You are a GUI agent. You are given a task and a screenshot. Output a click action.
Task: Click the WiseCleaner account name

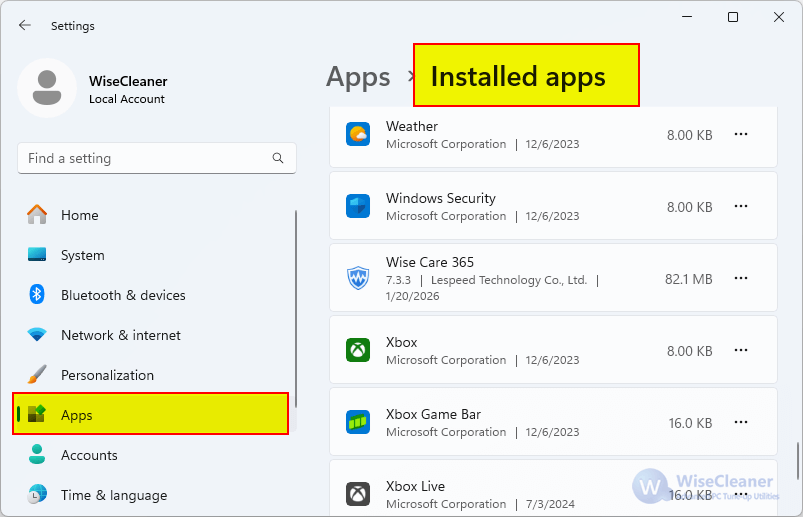pyautogui.click(x=128, y=81)
